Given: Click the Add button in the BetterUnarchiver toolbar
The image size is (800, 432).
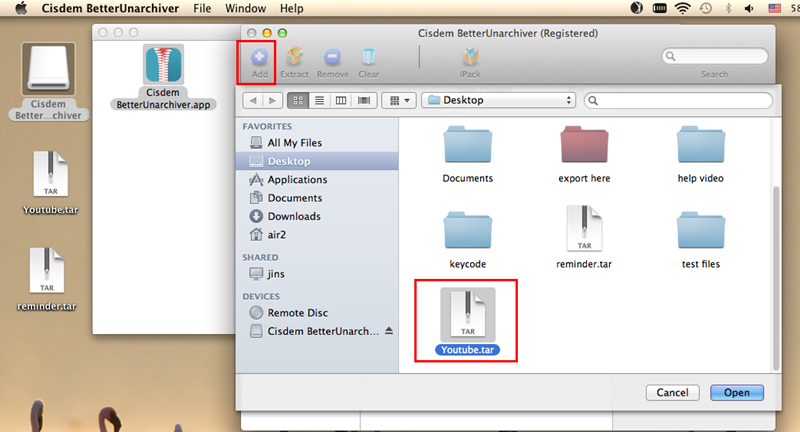Looking at the screenshot, I should point(259,63).
